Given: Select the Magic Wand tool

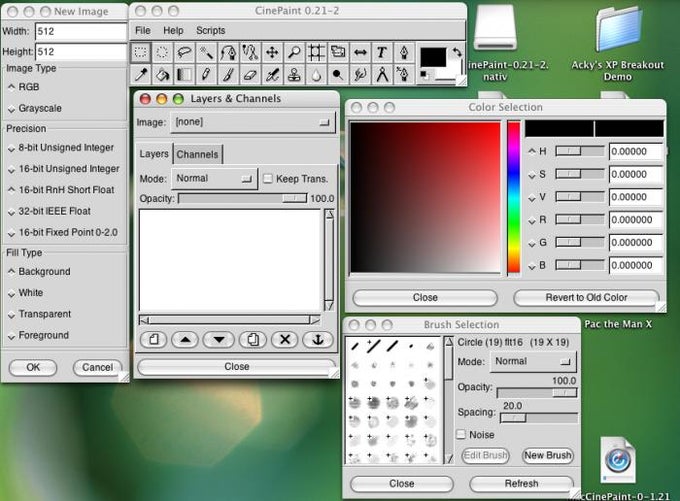Looking at the screenshot, I should (207, 52).
